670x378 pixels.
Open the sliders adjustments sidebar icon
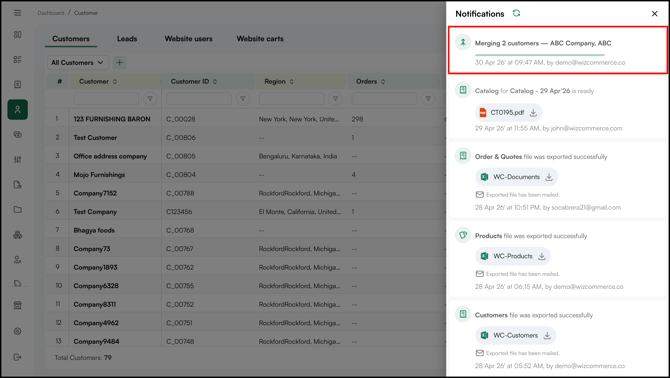tap(18, 159)
